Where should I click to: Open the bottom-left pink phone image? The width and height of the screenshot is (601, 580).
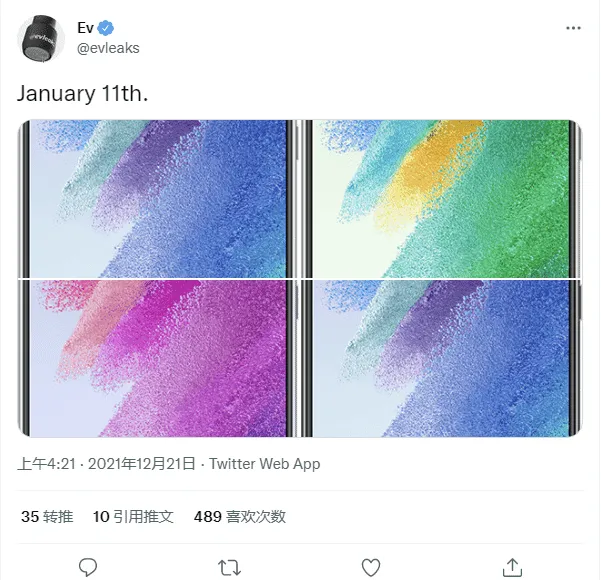point(158,359)
